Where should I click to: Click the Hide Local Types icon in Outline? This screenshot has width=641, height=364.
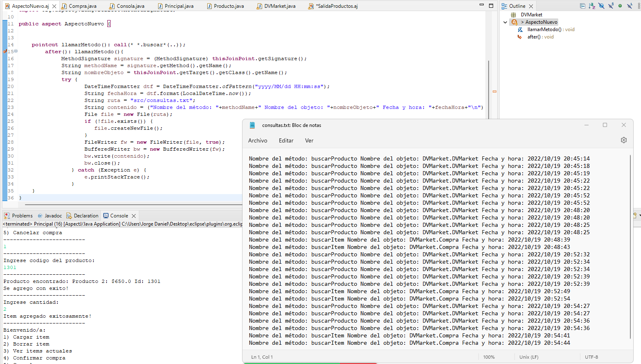[630, 5]
